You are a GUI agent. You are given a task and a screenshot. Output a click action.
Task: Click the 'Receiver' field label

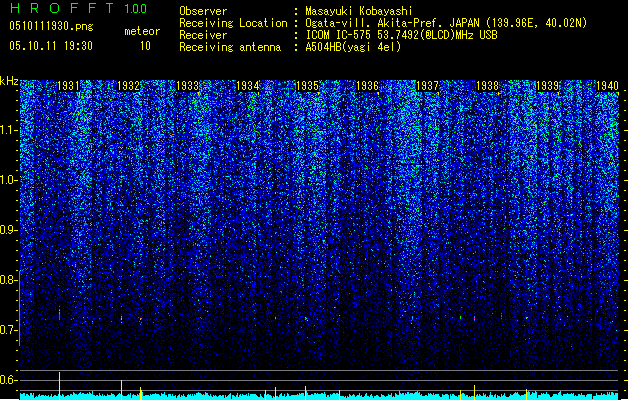click(x=203, y=35)
